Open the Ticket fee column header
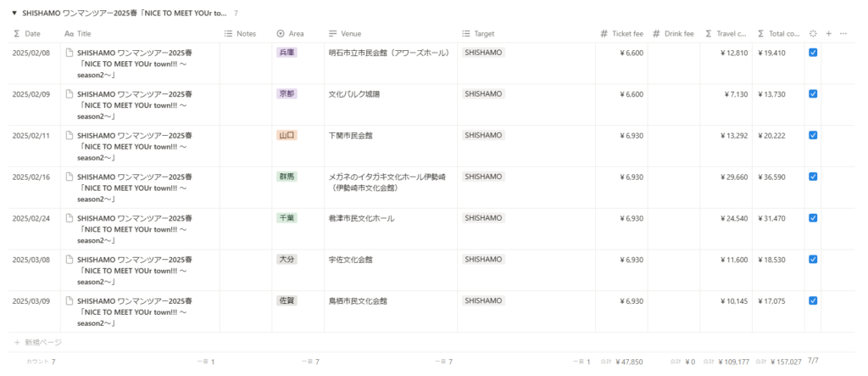868x376 pixels. pyautogui.click(x=621, y=34)
